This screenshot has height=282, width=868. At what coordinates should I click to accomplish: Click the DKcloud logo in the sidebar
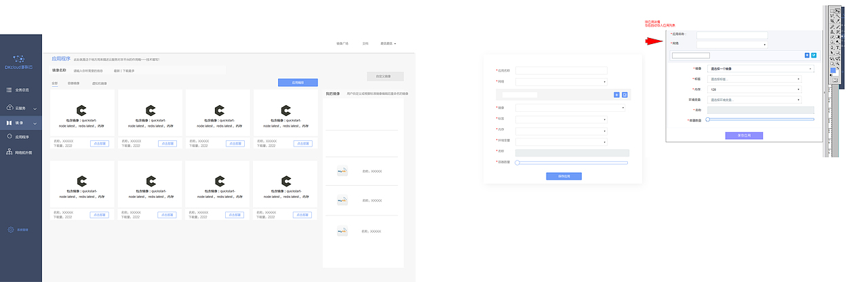click(20, 62)
